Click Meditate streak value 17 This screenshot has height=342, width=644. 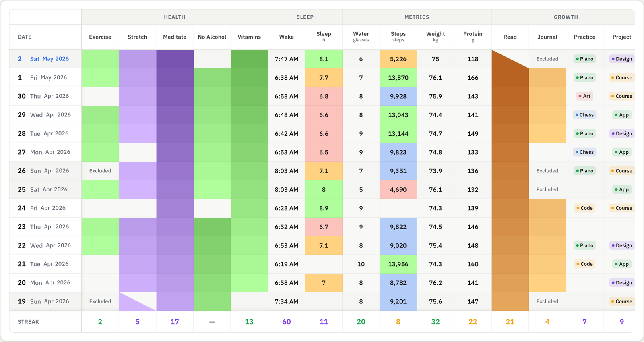click(x=175, y=322)
